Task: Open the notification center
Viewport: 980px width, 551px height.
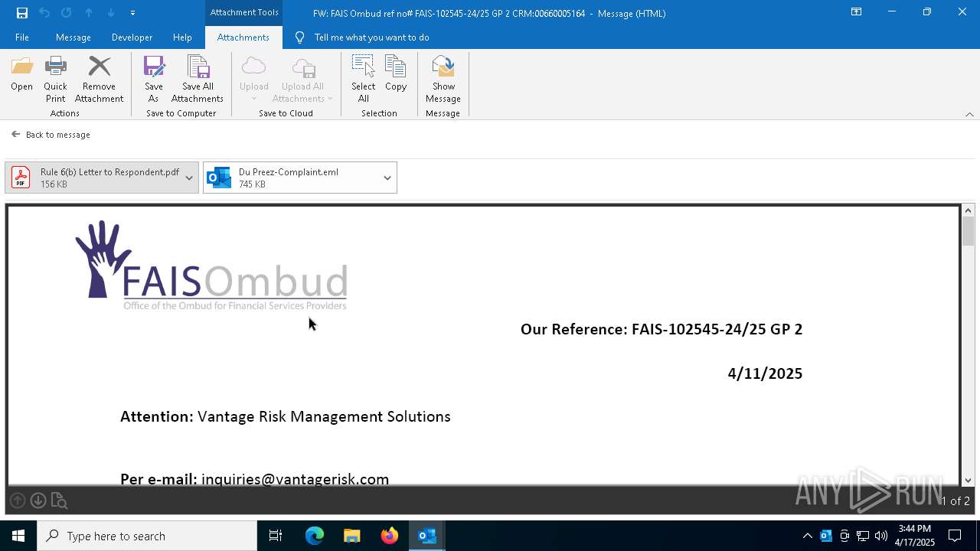Action: (x=955, y=536)
